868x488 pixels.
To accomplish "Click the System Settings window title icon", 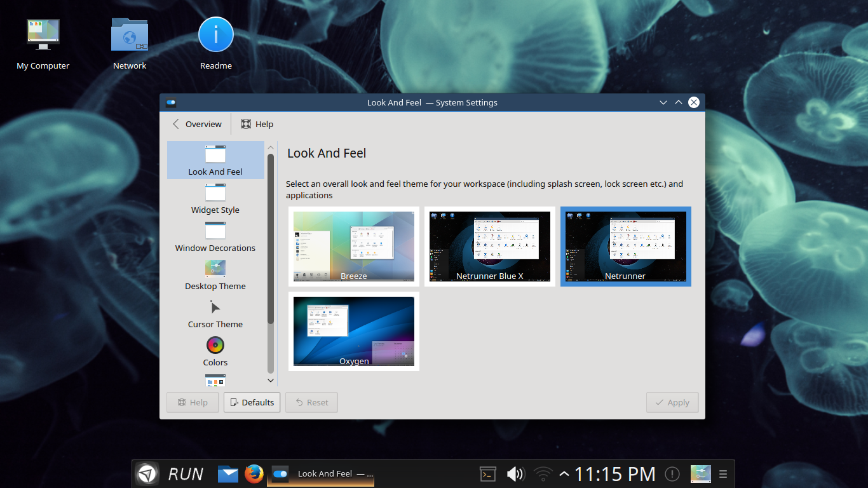I will tap(171, 102).
